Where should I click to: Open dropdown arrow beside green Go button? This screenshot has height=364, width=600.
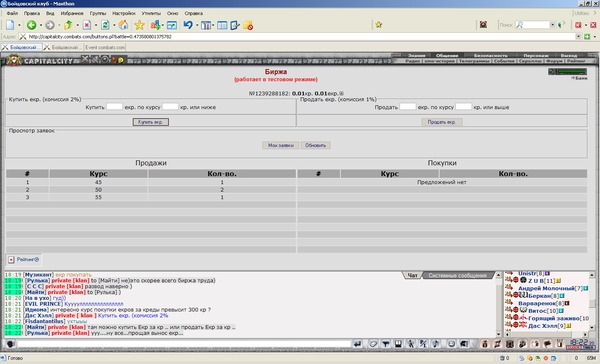point(595,37)
